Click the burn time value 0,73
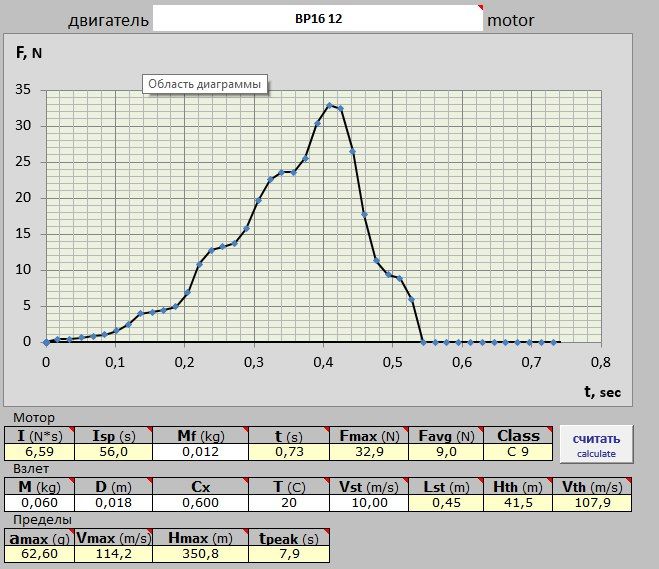 [x=289, y=452]
